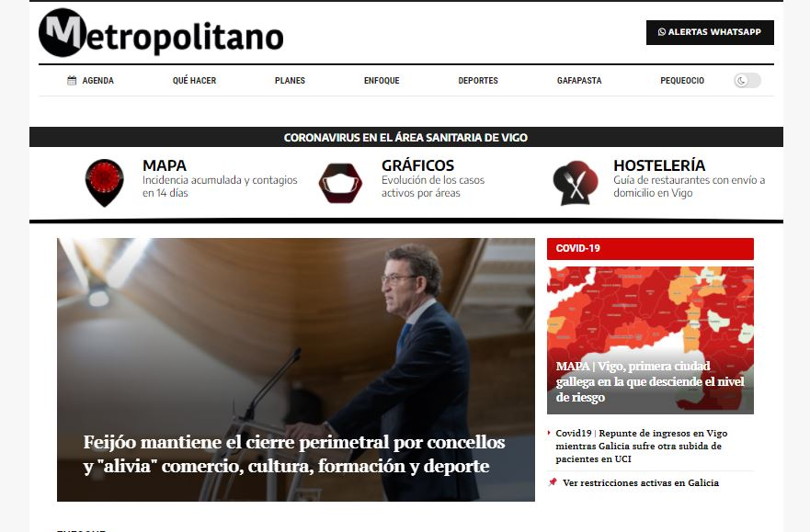This screenshot has height=532, width=810.
Task: Open the DEPORTES menu item
Action: [x=478, y=81]
